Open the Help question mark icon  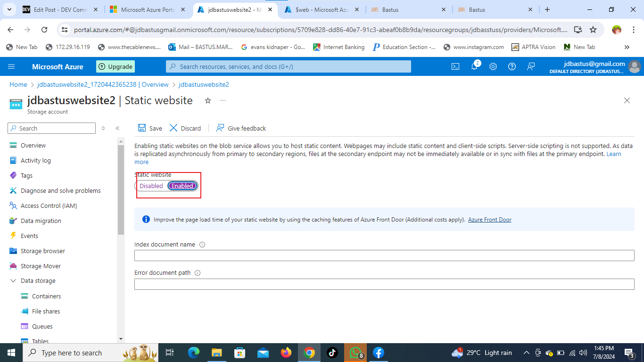[x=512, y=66]
